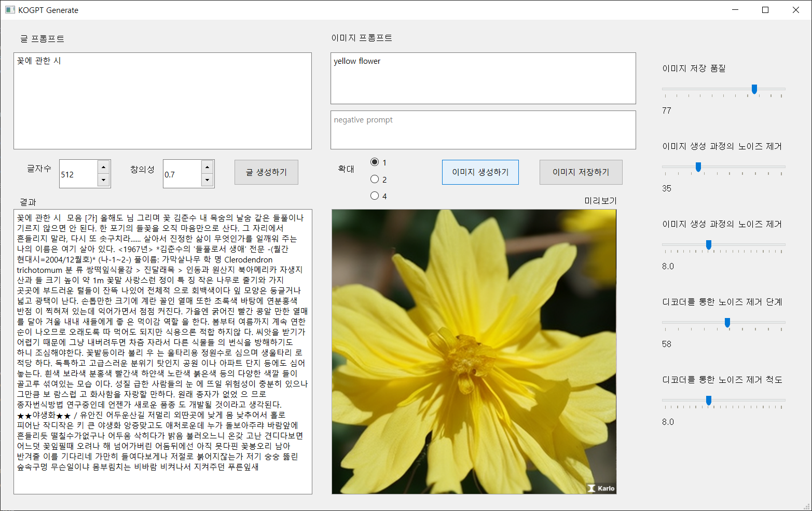This screenshot has height=511, width=812.
Task: Click the generated yellow flower preview image
Action: pos(474,352)
